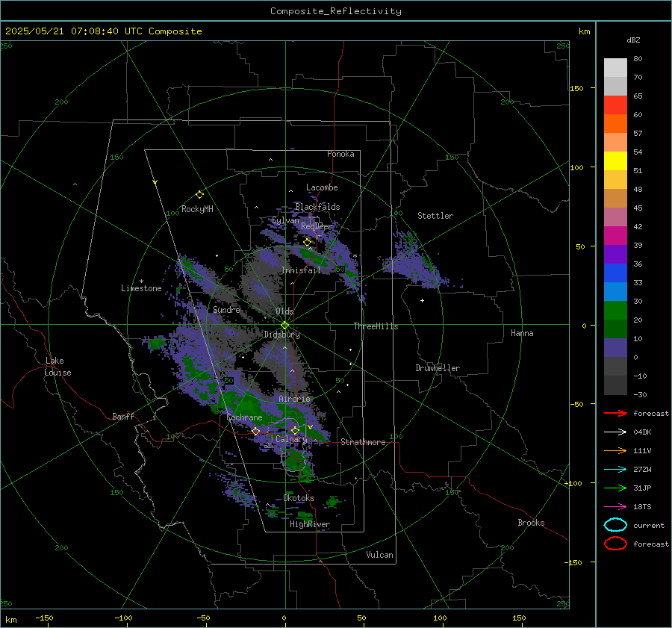
Task: Click the Lacombe city label
Action: 322,187
